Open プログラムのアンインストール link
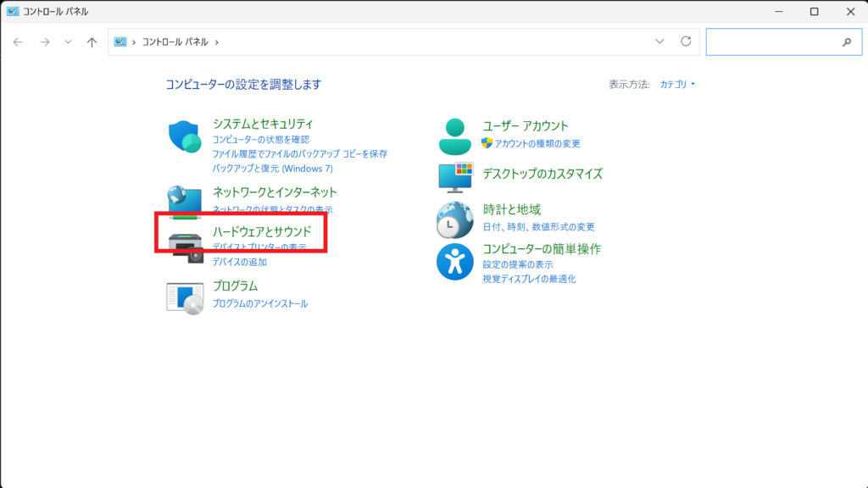The height and width of the screenshot is (488, 868). click(259, 303)
